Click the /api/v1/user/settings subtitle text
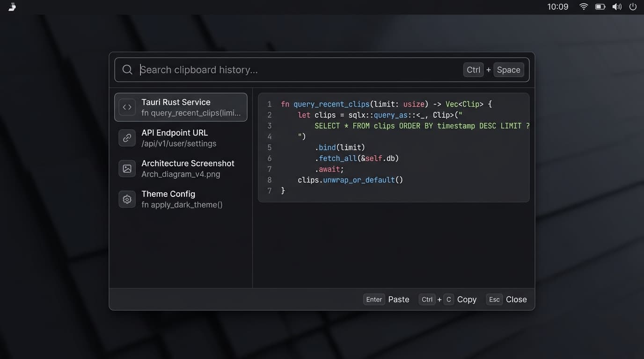644x359 pixels. click(x=179, y=144)
